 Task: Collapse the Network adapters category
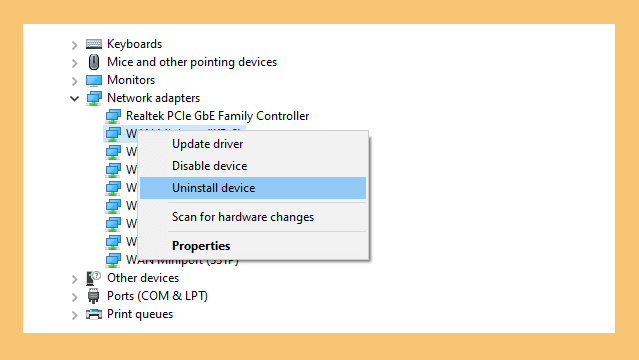tap(74, 98)
